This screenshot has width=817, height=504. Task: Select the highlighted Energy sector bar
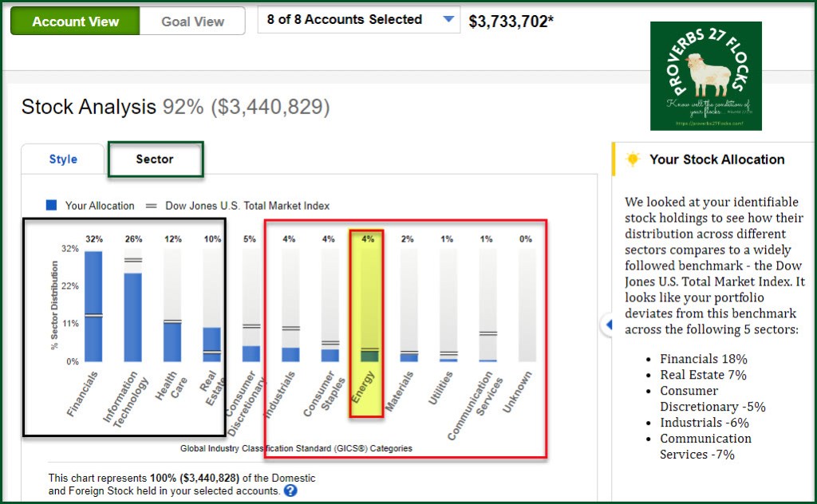pos(367,354)
